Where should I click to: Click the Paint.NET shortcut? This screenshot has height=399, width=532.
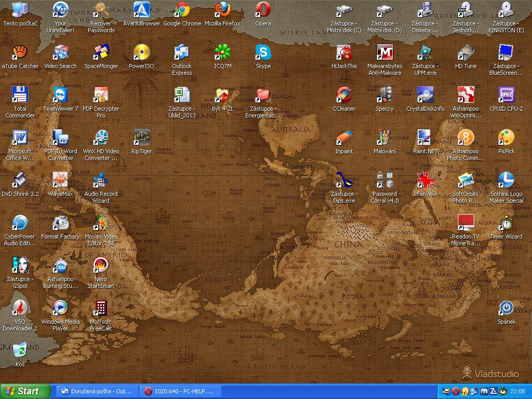click(425, 137)
